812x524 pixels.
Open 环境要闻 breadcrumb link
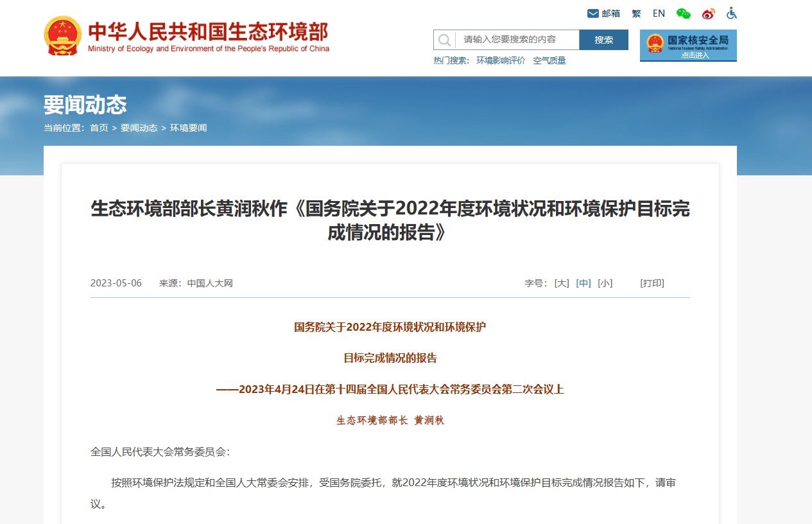pos(188,128)
